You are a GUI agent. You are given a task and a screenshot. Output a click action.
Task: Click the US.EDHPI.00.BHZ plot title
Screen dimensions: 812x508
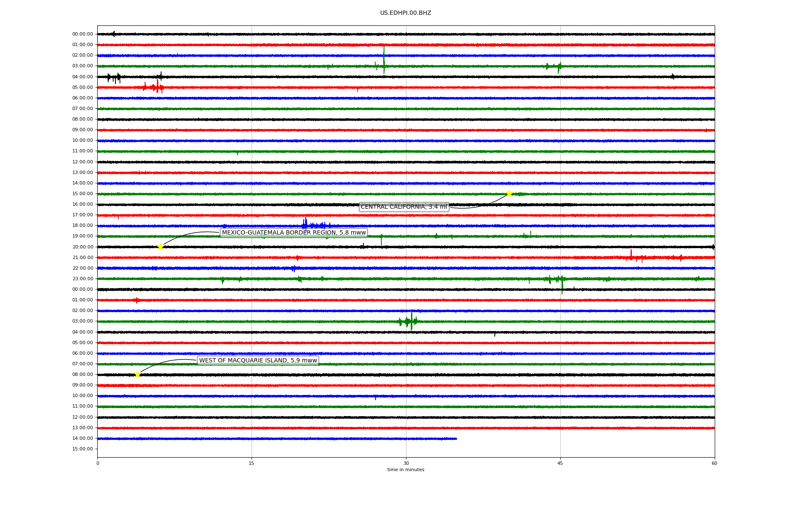[x=406, y=13]
